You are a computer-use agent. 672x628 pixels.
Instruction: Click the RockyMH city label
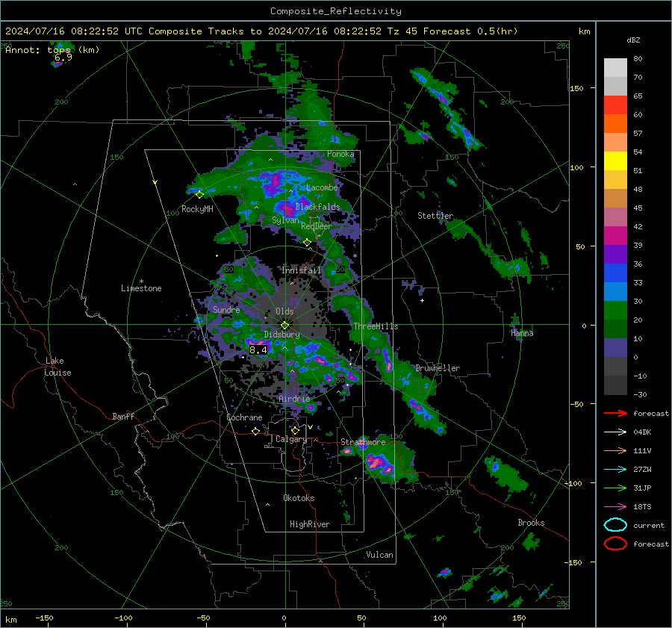click(x=197, y=209)
